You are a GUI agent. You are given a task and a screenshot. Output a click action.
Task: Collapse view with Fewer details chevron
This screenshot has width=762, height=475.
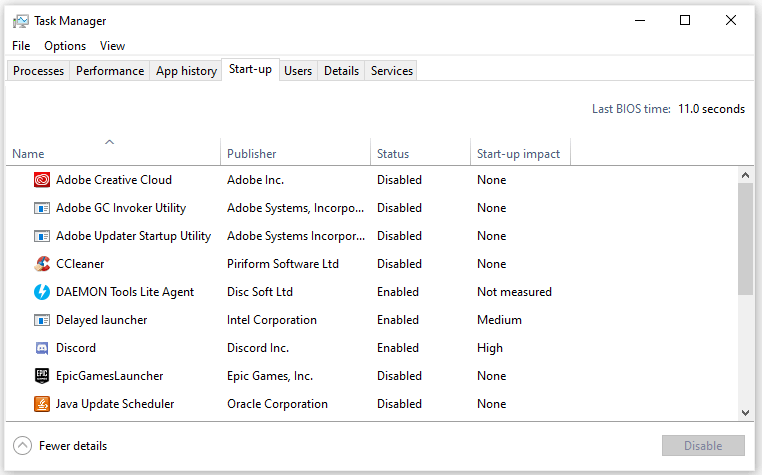pyautogui.click(x=22, y=446)
